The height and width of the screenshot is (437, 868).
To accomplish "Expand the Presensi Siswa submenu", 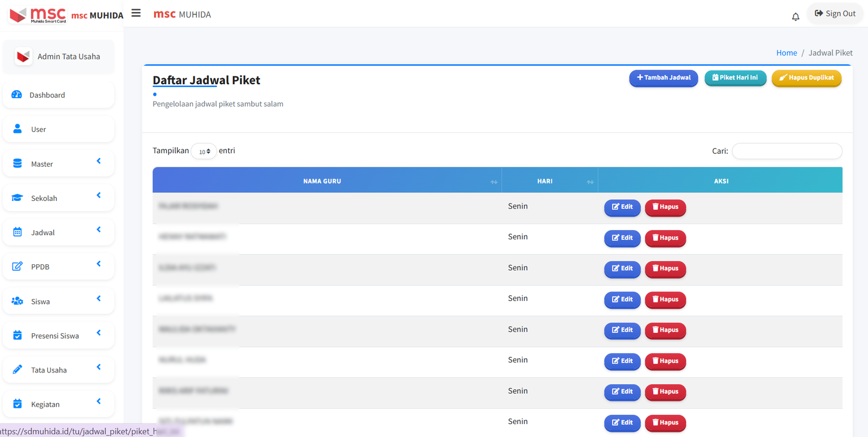I will [99, 333].
